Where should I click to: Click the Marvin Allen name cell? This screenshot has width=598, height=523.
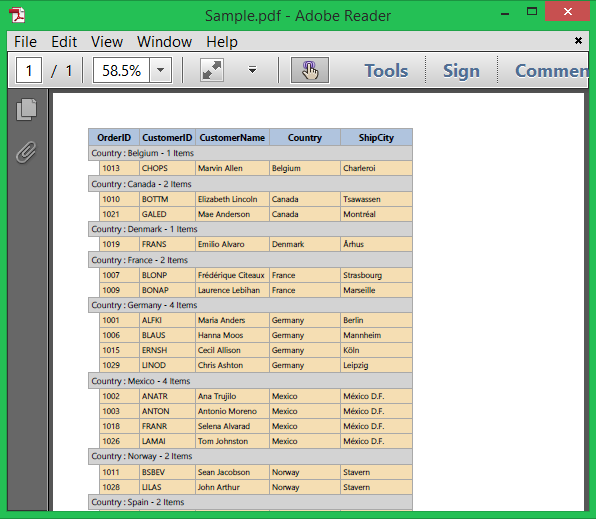232,168
